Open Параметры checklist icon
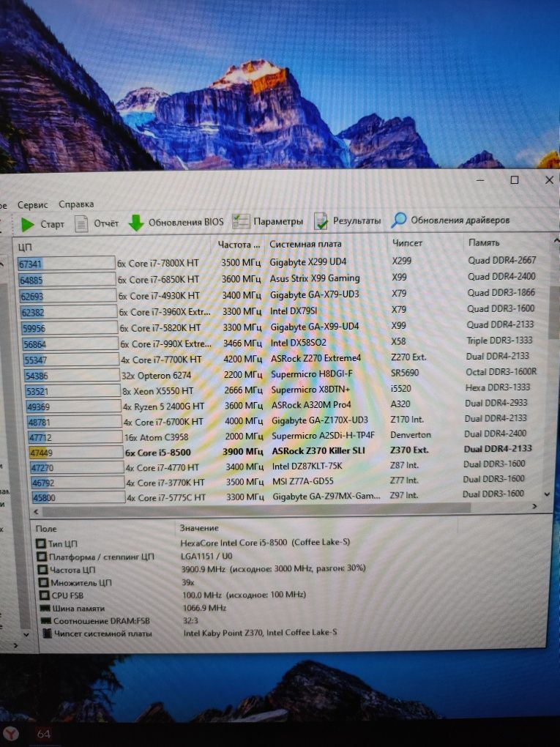Screen dimensions: 560x747 tap(241, 221)
